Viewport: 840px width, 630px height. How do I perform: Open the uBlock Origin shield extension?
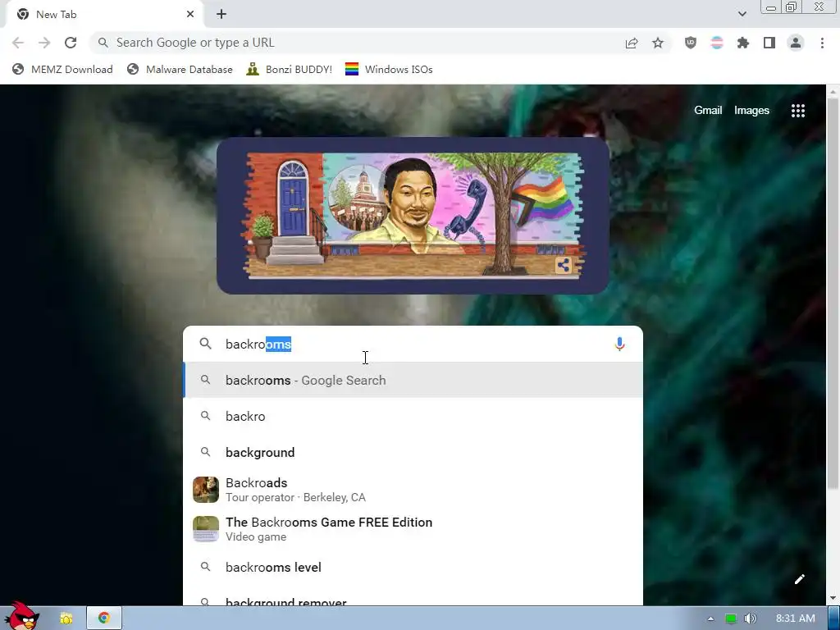[x=691, y=43]
